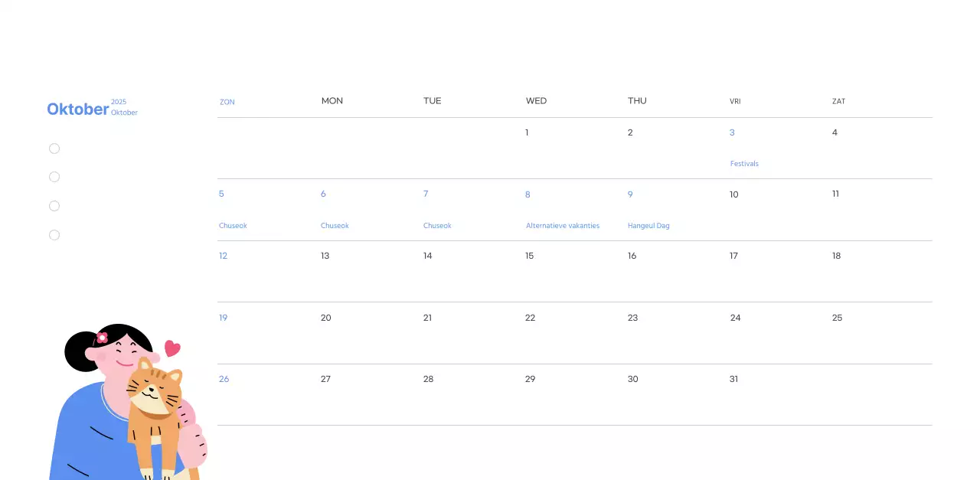Open the Festivals event on October 3

click(x=744, y=163)
